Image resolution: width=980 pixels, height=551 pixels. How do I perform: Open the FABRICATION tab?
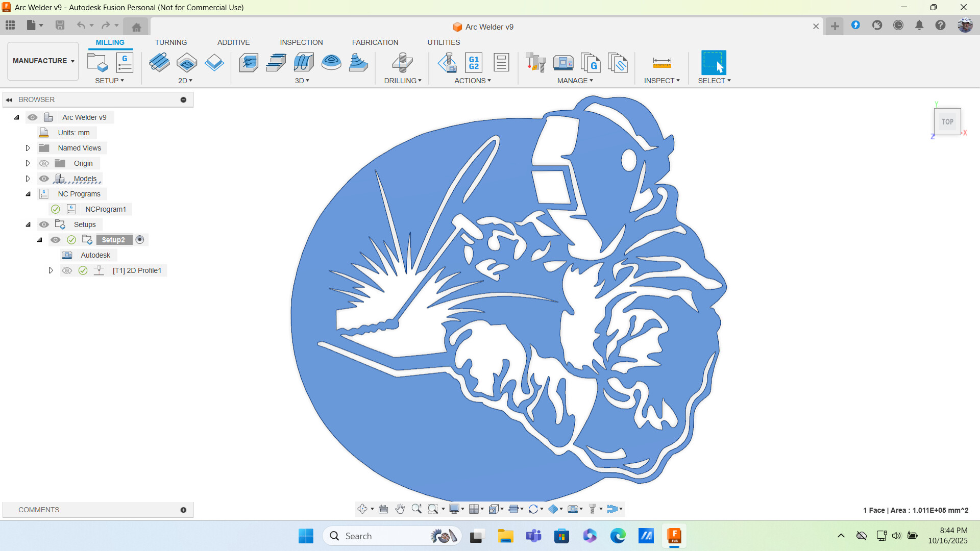[x=375, y=42]
